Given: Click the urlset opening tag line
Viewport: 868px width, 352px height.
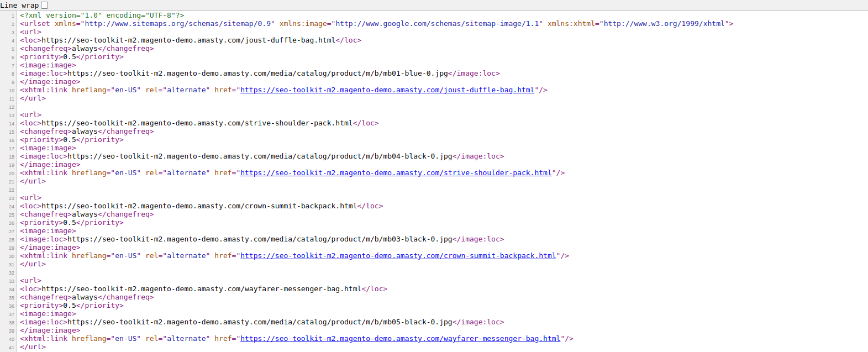Looking at the screenshot, I should point(377,24).
